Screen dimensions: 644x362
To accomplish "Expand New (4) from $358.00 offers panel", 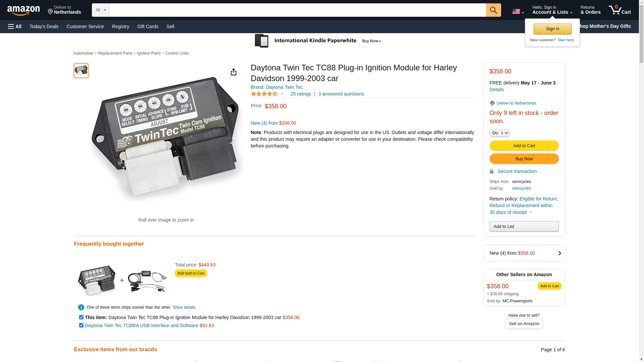I will click(x=524, y=253).
